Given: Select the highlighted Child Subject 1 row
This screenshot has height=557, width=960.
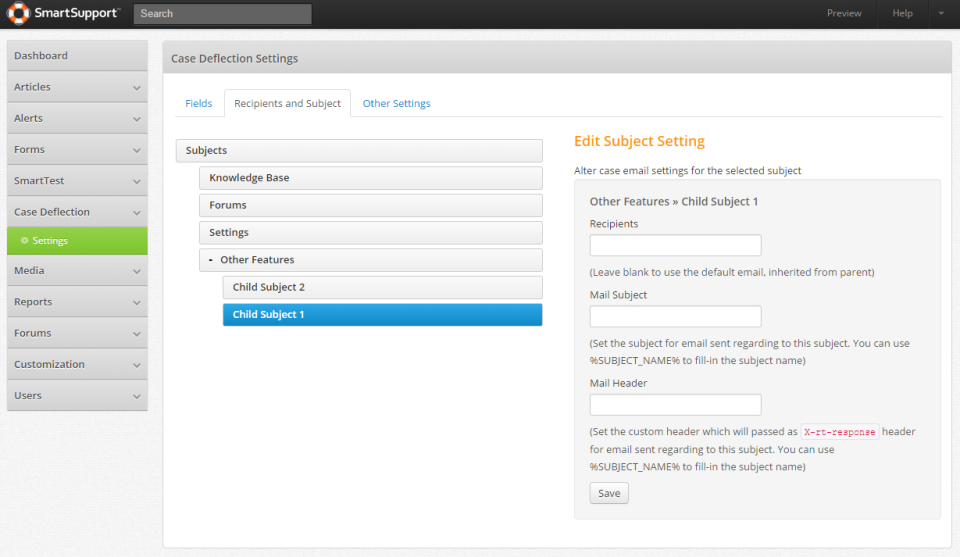Looking at the screenshot, I should (382, 315).
